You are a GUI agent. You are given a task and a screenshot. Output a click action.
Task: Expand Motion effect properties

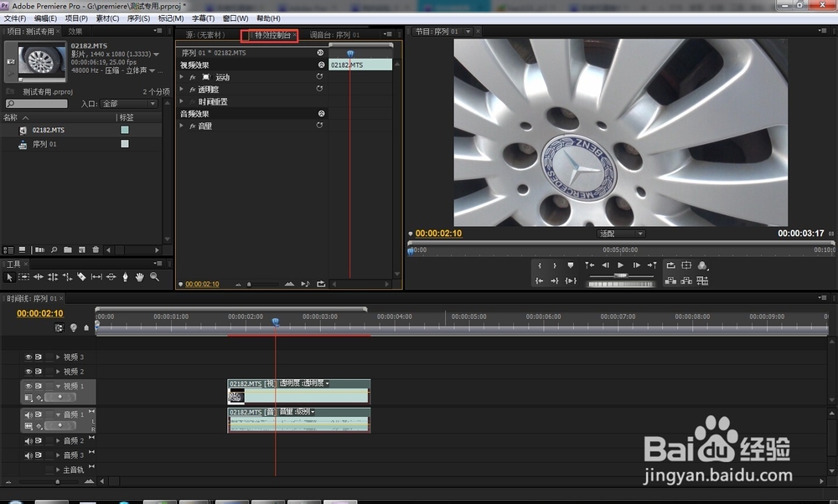pyautogui.click(x=182, y=77)
